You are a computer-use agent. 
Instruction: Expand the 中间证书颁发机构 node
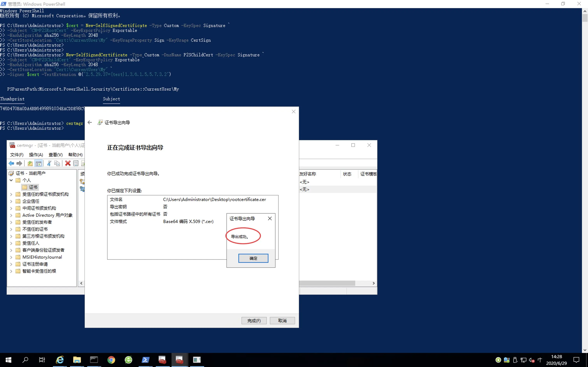tap(11, 208)
